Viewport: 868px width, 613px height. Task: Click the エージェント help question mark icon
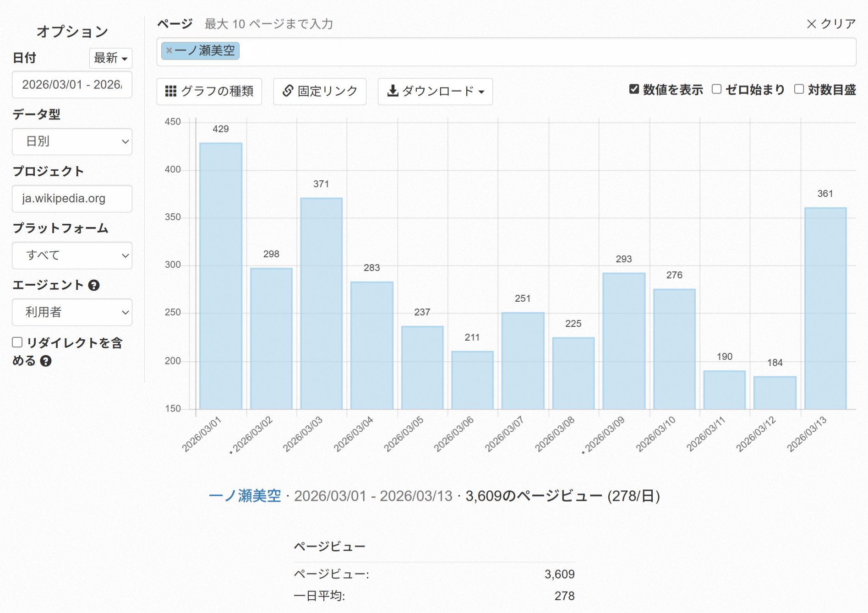pos(94,285)
